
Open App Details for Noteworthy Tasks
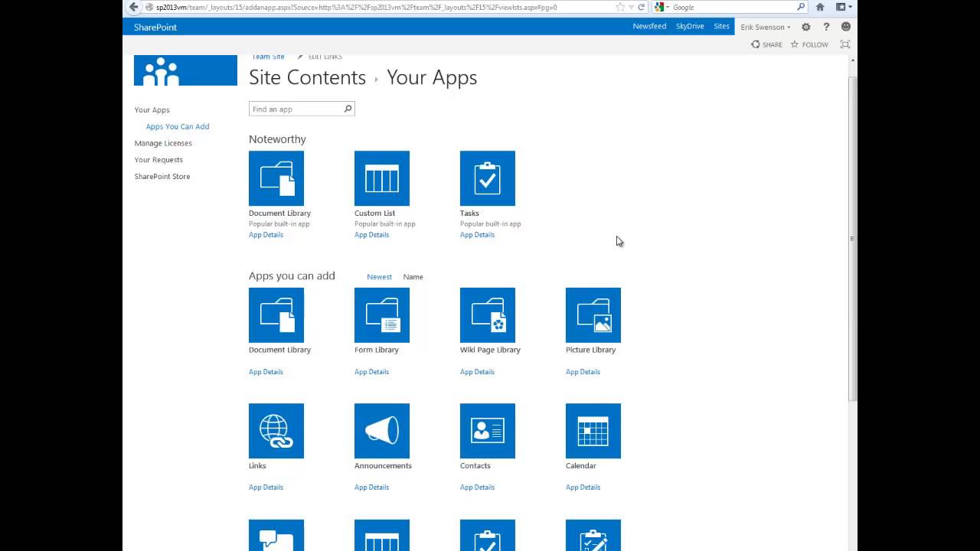(477, 235)
